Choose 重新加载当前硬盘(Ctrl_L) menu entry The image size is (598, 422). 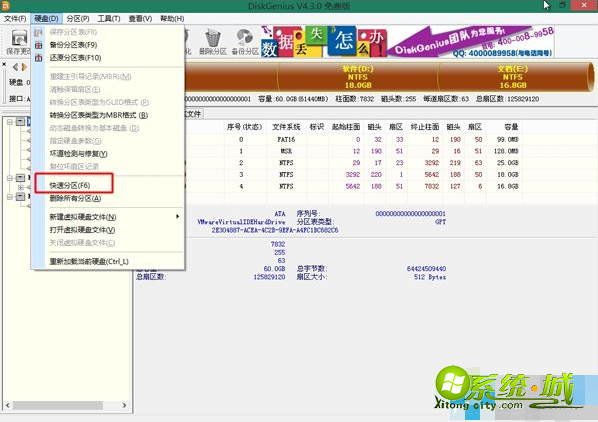tap(108, 262)
